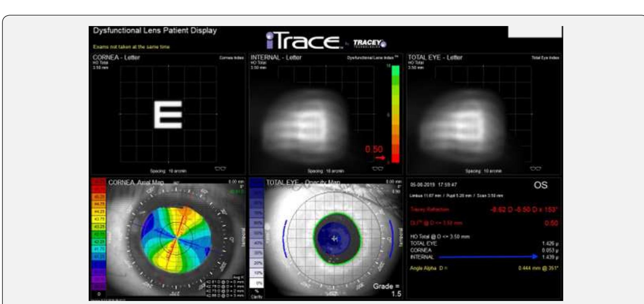
Task: Click the red Tracey Refraction value
Action: (x=524, y=210)
